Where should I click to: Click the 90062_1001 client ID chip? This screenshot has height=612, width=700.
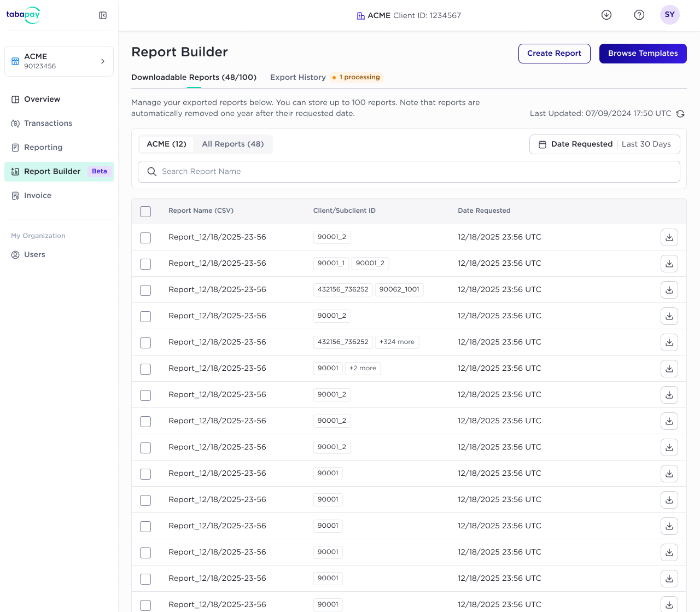(399, 290)
